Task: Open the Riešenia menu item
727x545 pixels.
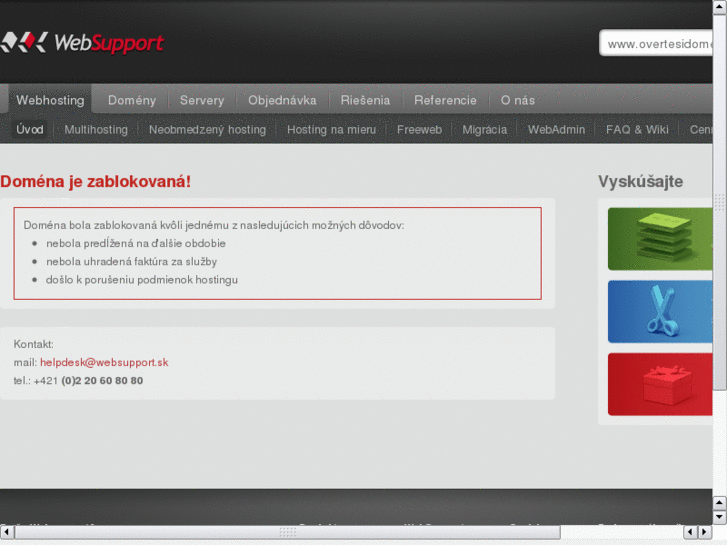Action: coord(365,100)
